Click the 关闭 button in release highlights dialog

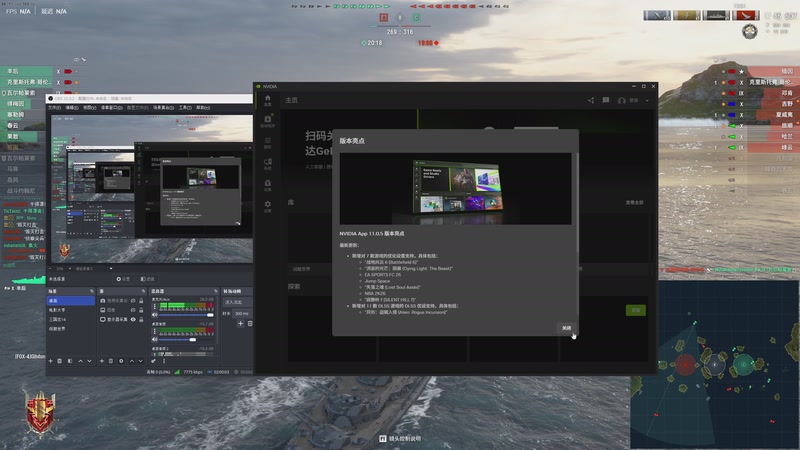pos(567,328)
